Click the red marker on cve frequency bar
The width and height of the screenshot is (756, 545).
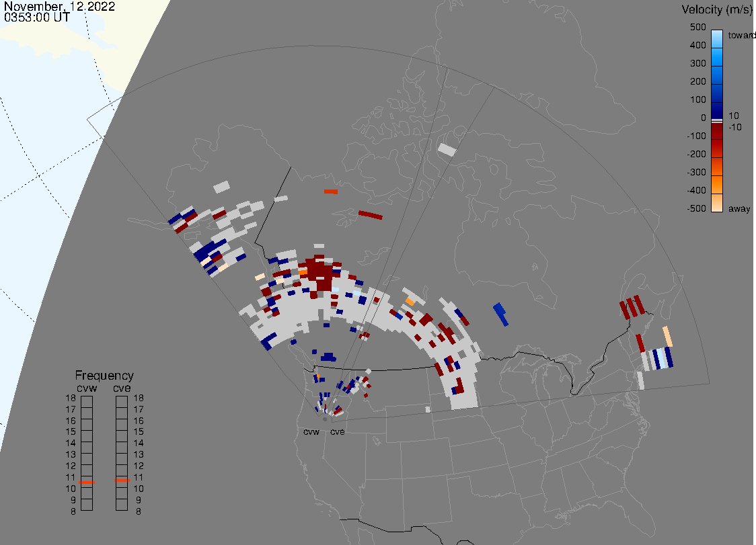pyautogui.click(x=122, y=480)
